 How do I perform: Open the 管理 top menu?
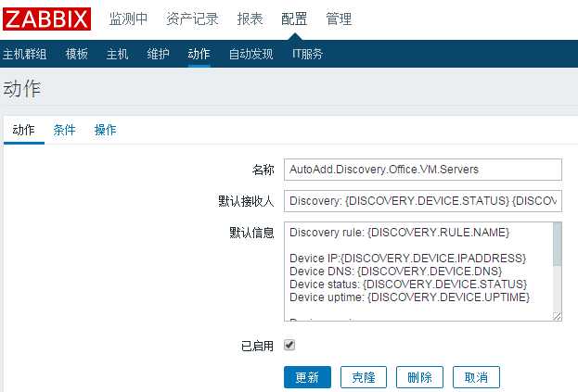(x=339, y=19)
